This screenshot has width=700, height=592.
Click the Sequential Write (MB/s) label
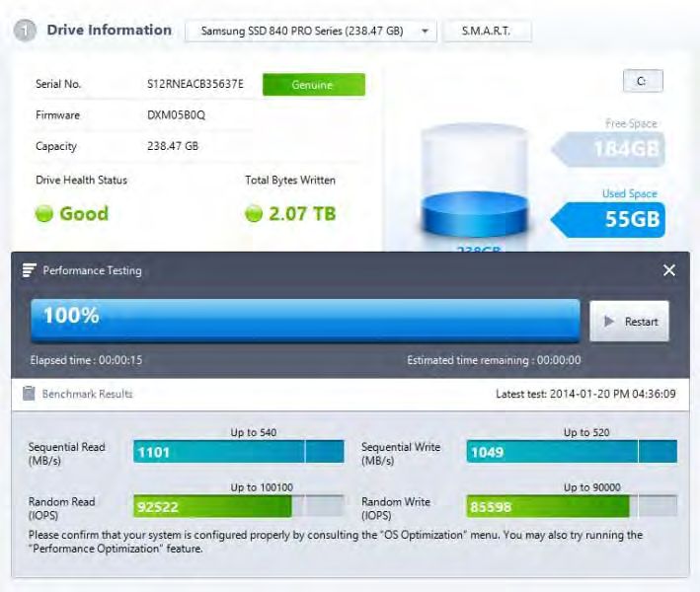pyautogui.click(x=401, y=454)
